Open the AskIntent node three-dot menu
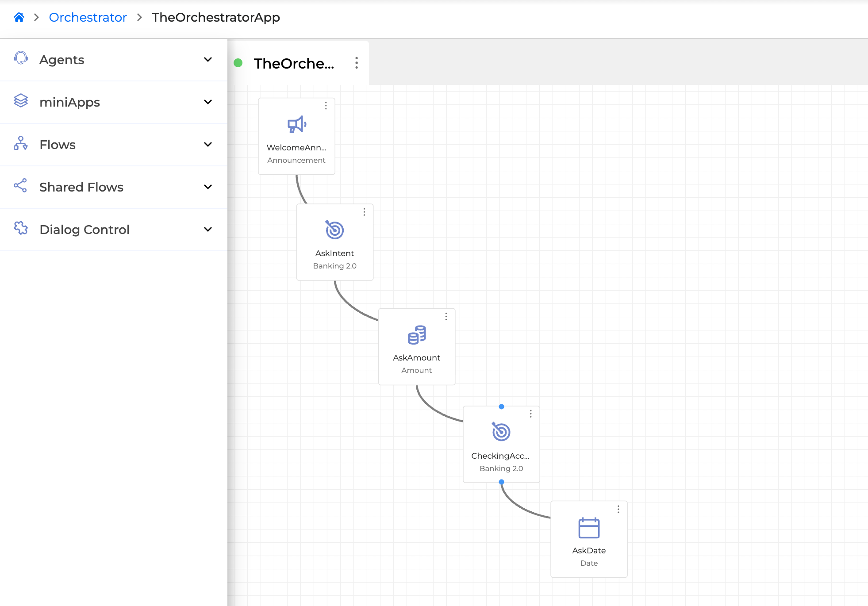868x606 pixels. (364, 212)
